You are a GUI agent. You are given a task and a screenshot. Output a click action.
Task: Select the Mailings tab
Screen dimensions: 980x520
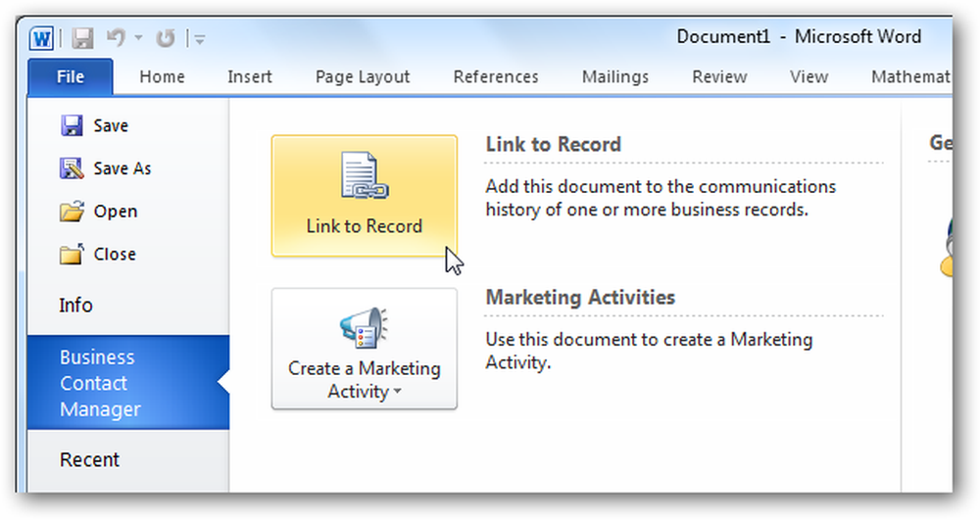coord(615,76)
